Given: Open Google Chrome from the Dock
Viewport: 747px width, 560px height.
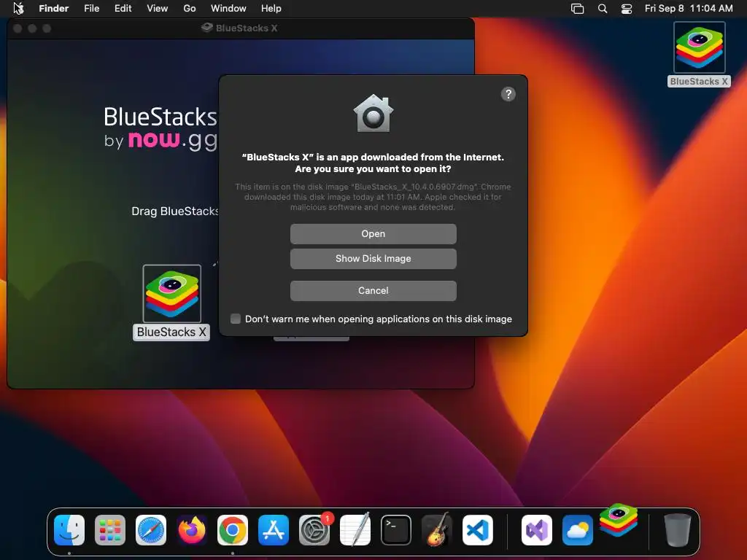Looking at the screenshot, I should (x=233, y=530).
